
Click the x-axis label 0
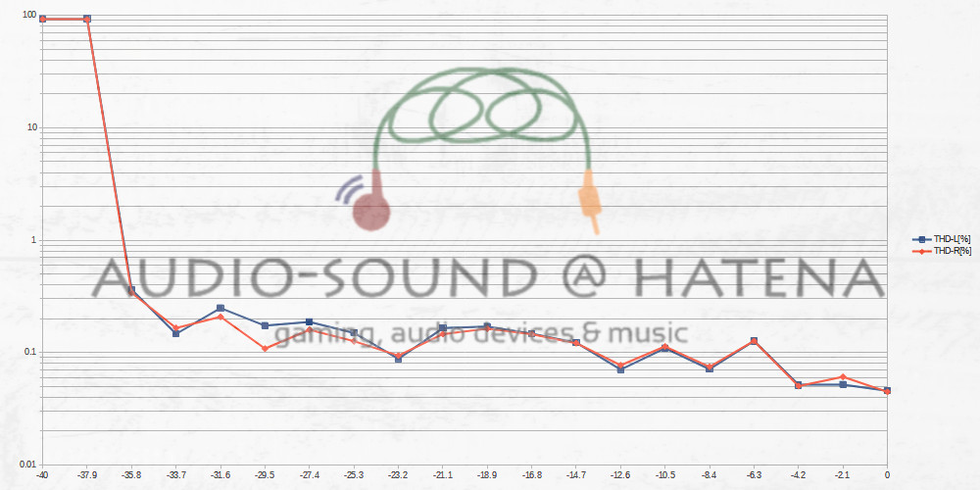887,475
